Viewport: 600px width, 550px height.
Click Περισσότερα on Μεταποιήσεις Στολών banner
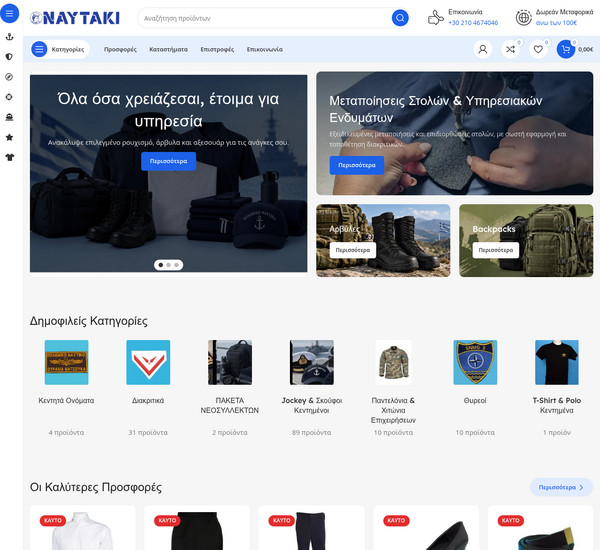pos(357,165)
